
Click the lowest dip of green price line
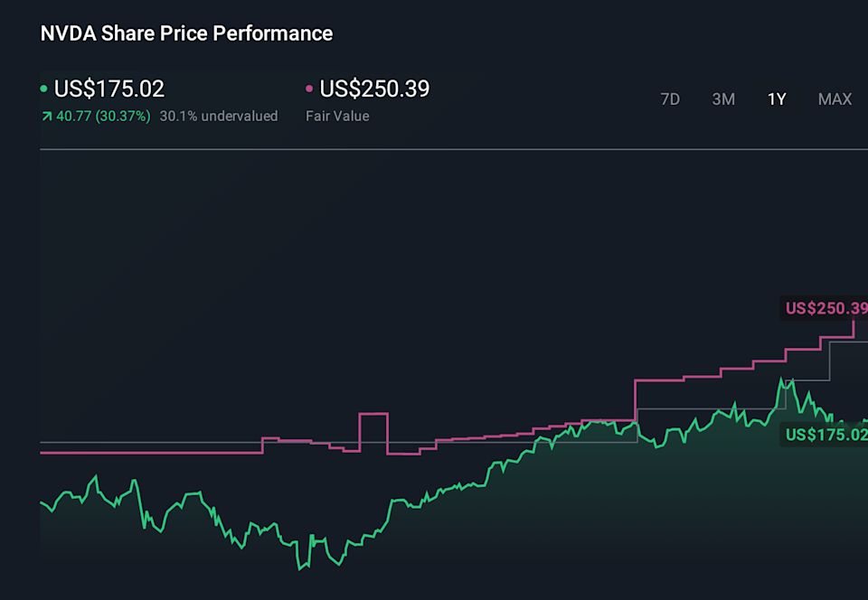click(298, 568)
